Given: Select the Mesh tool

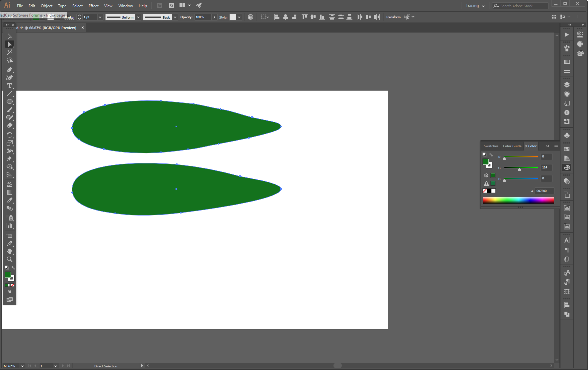Looking at the screenshot, I should tap(10, 184).
